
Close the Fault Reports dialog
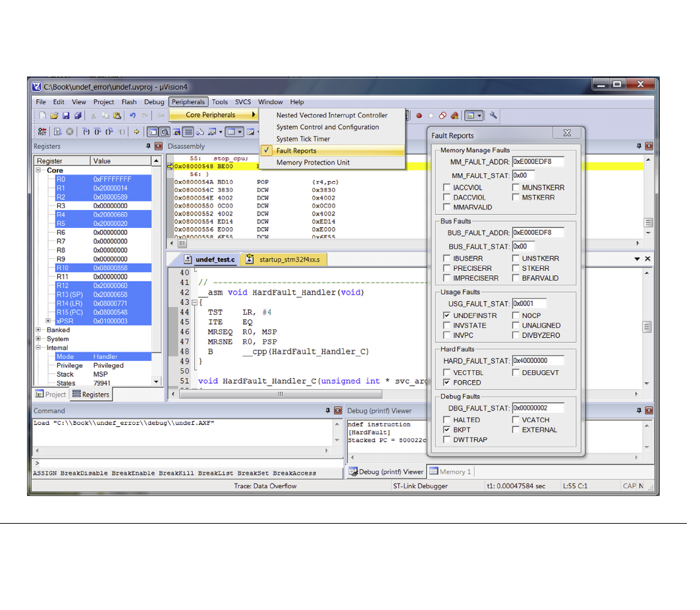coord(567,132)
